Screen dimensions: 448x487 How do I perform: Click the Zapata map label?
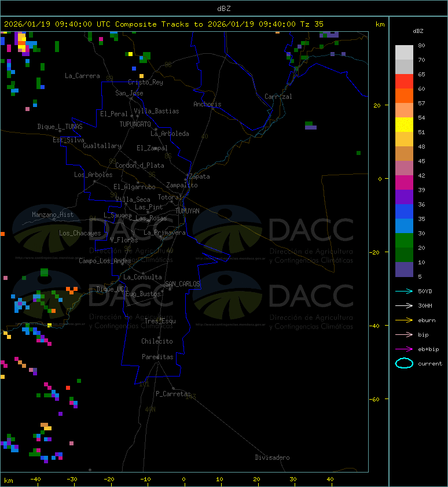200,177
